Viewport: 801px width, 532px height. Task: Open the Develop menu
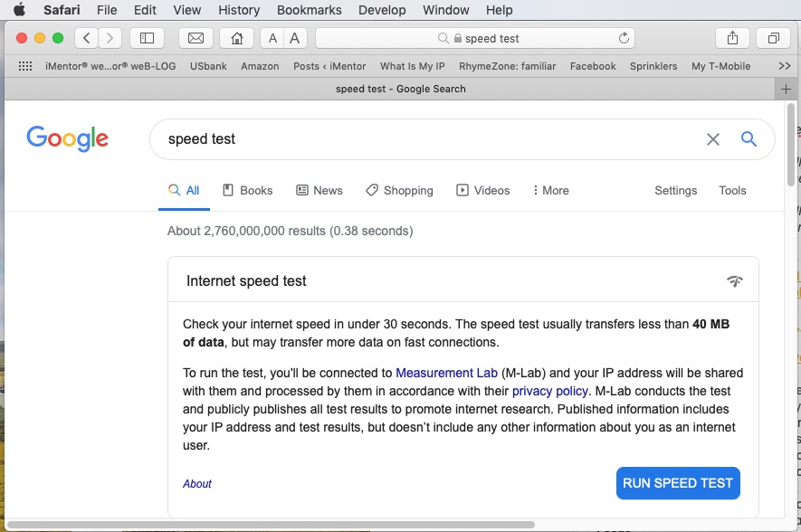point(382,10)
